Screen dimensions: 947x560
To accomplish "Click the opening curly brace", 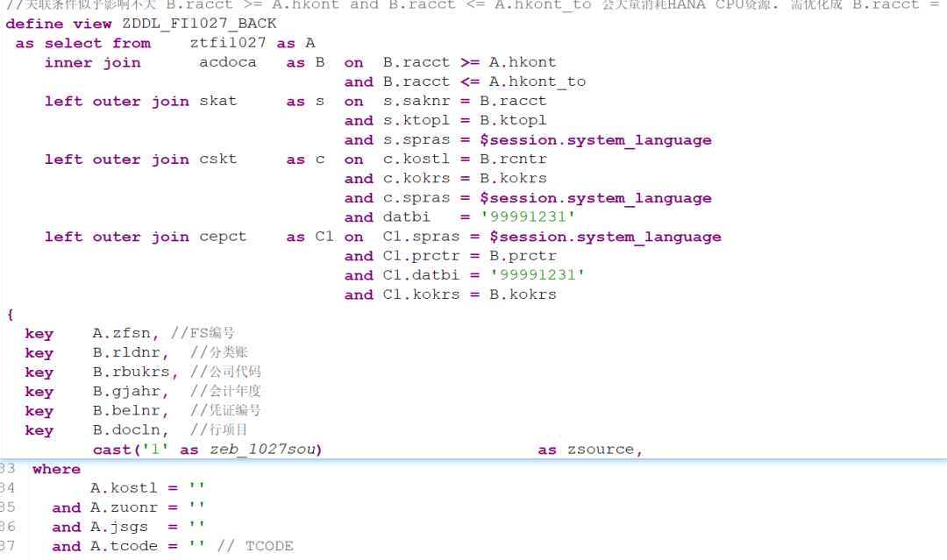I will [10, 314].
